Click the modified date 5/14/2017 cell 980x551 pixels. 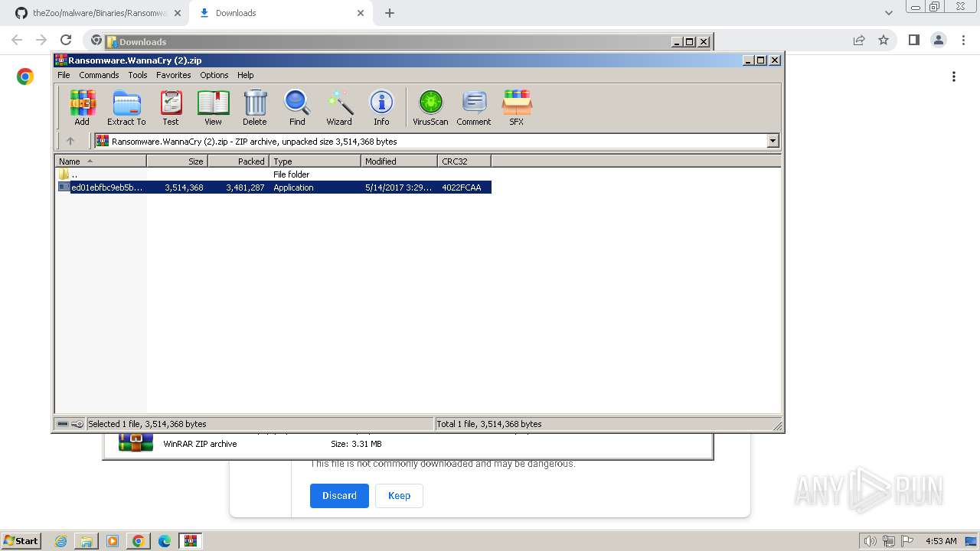coord(398,187)
